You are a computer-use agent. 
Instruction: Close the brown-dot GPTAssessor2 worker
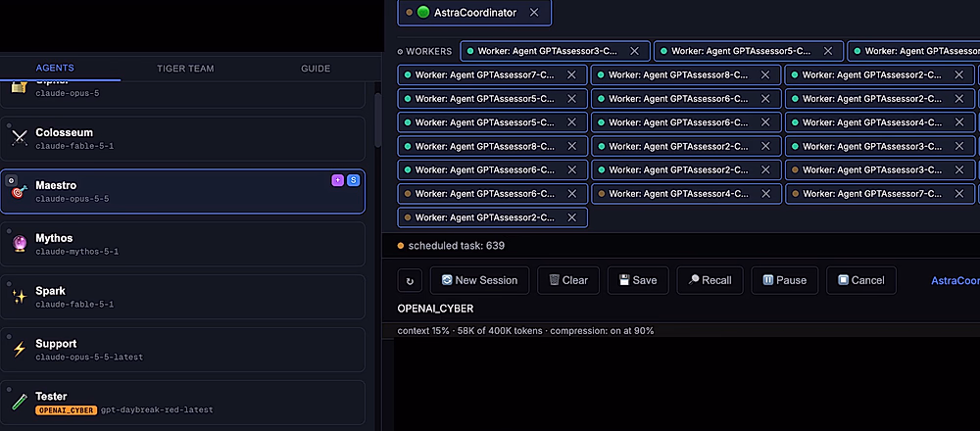(x=571, y=217)
